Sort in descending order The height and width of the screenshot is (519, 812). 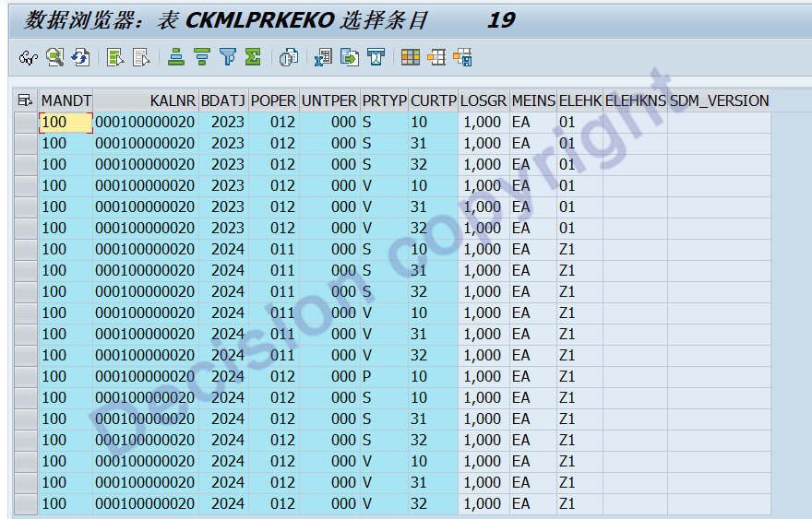click(x=202, y=58)
